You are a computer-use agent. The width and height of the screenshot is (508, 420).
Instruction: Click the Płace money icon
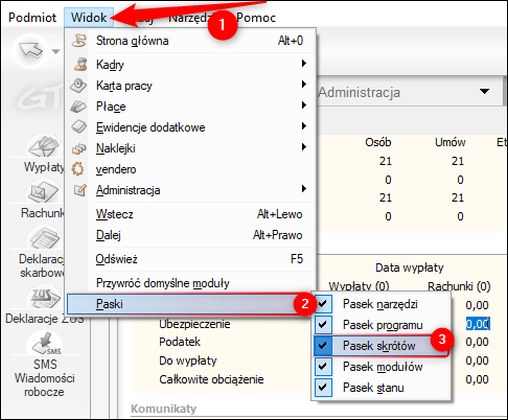[78, 107]
